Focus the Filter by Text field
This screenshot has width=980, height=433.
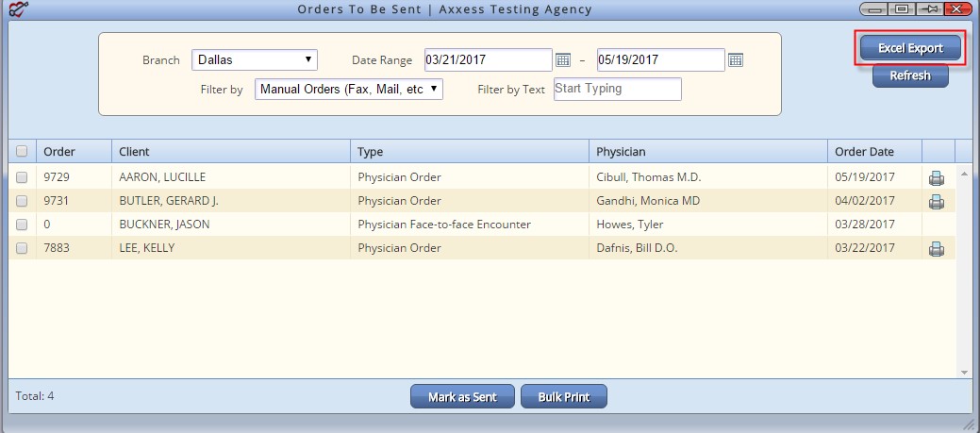pos(618,89)
